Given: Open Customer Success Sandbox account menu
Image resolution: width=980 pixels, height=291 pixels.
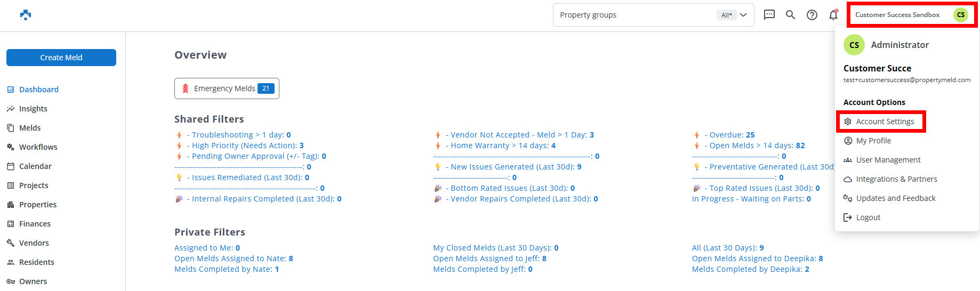Looking at the screenshot, I should coord(897,15).
